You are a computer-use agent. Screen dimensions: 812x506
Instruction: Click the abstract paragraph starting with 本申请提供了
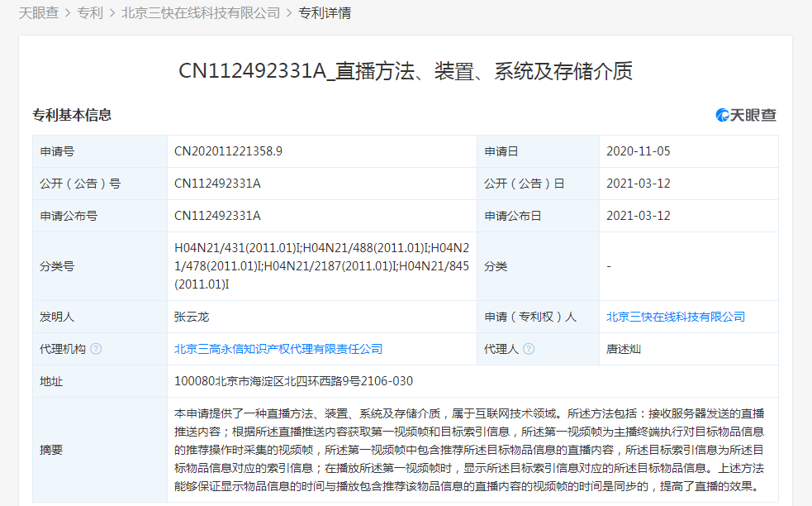[x=469, y=450]
